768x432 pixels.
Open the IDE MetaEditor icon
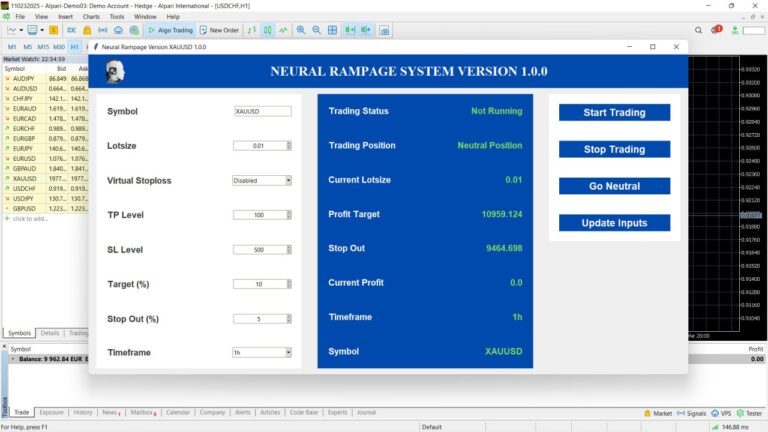pos(72,30)
